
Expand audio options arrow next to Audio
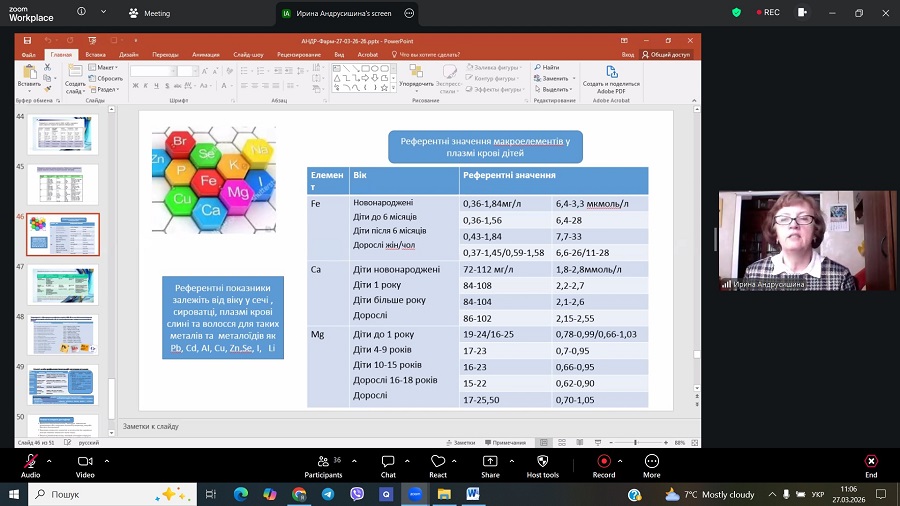point(51,461)
